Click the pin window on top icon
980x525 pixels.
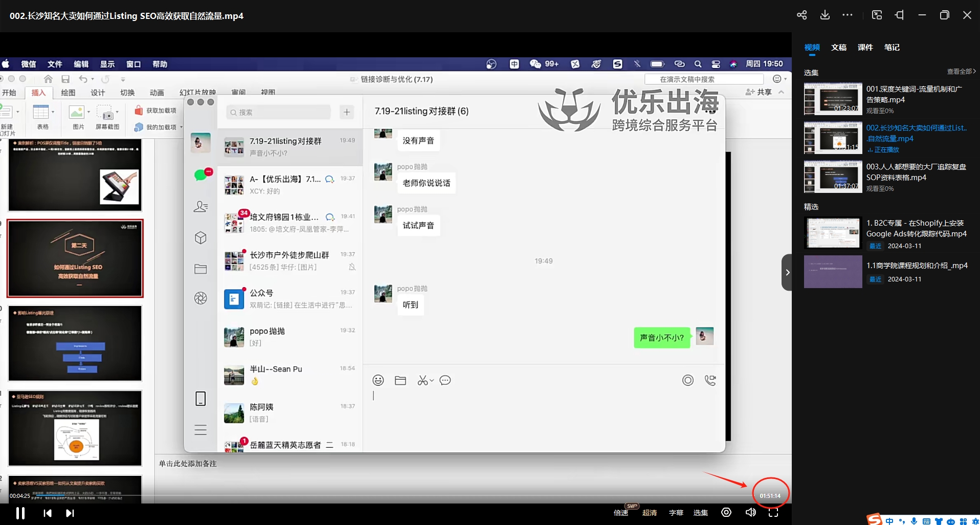point(899,15)
